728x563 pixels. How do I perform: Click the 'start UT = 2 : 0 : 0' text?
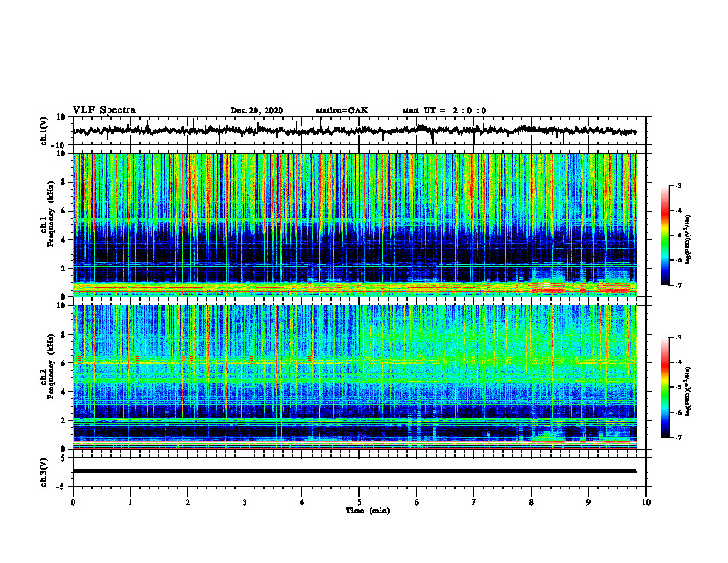click(x=444, y=110)
